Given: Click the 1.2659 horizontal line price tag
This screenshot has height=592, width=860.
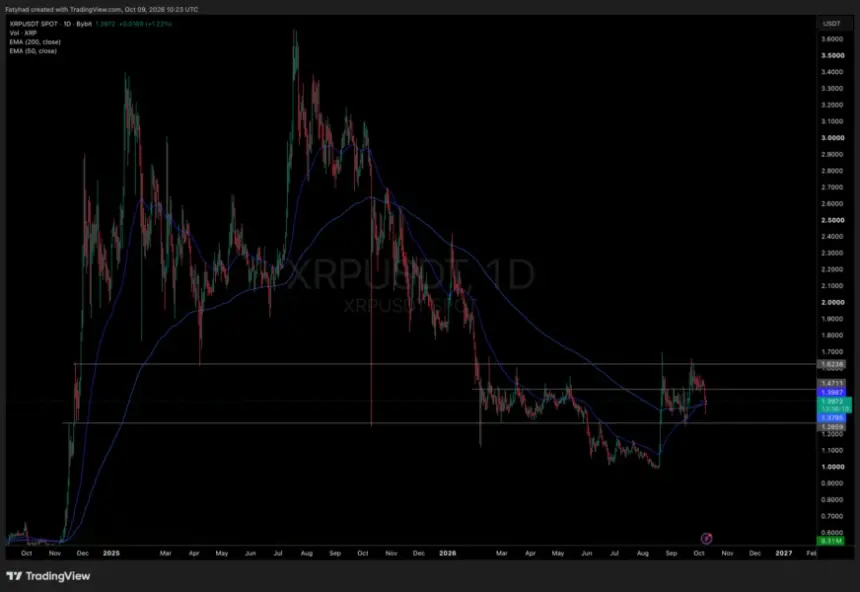Looking at the screenshot, I should 831,427.
